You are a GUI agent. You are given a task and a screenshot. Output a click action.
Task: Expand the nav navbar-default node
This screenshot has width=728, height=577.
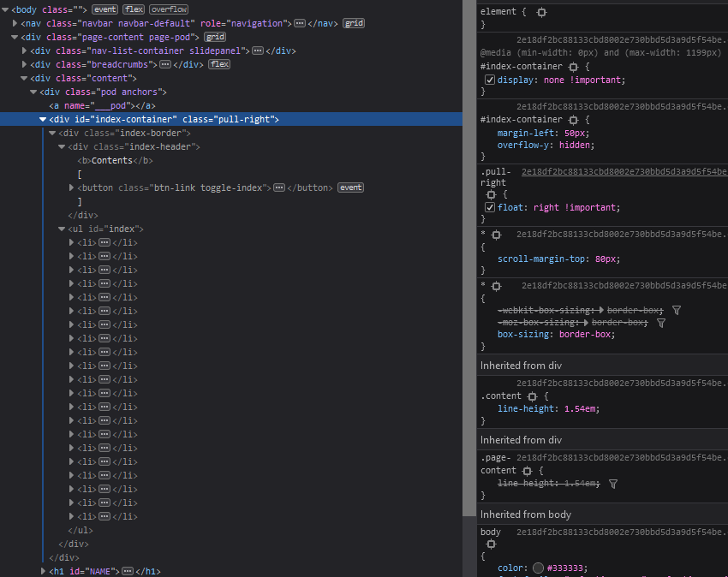point(15,23)
